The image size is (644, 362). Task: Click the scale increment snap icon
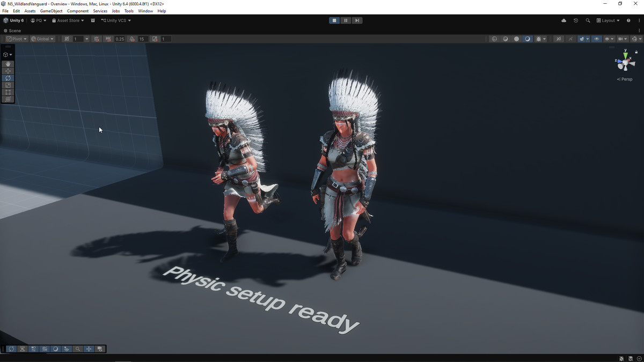(155, 39)
